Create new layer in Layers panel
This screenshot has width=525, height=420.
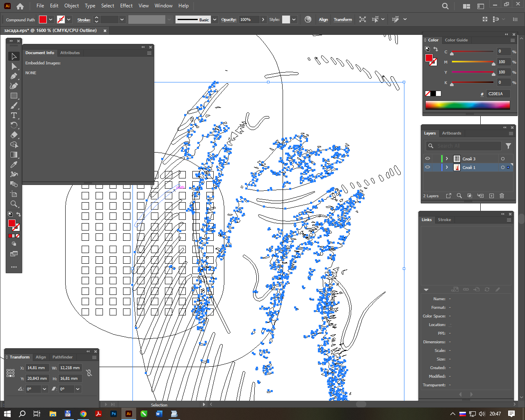click(491, 196)
